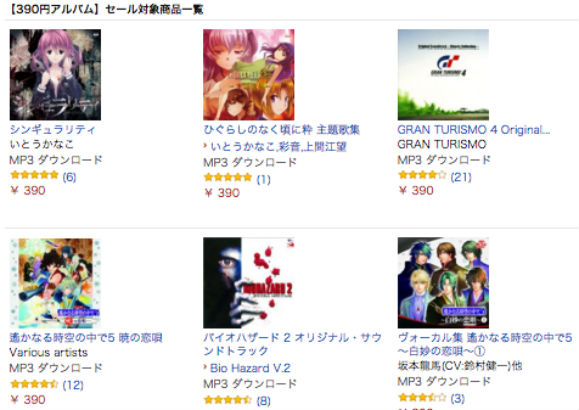The width and height of the screenshot is (579, 410).
Task: Open the ヴォーカル集 白妙の恋唄 cover image
Action: tap(443, 283)
